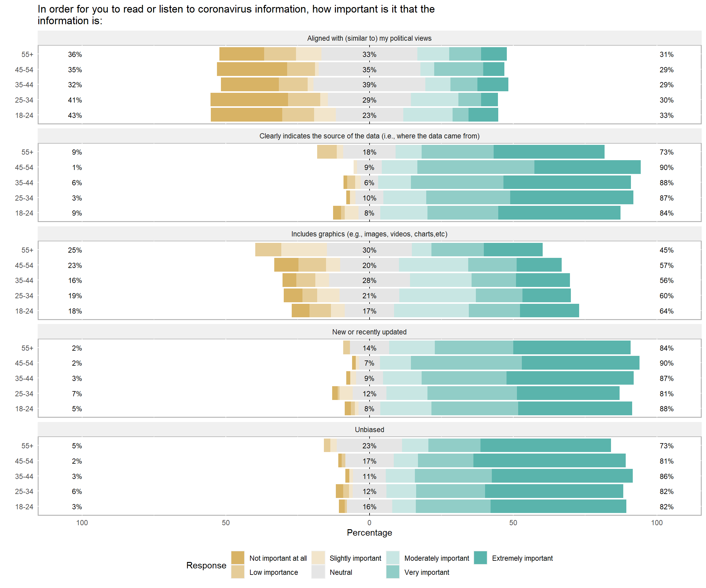Click the 'Includes graphics' facet header

coord(369,234)
